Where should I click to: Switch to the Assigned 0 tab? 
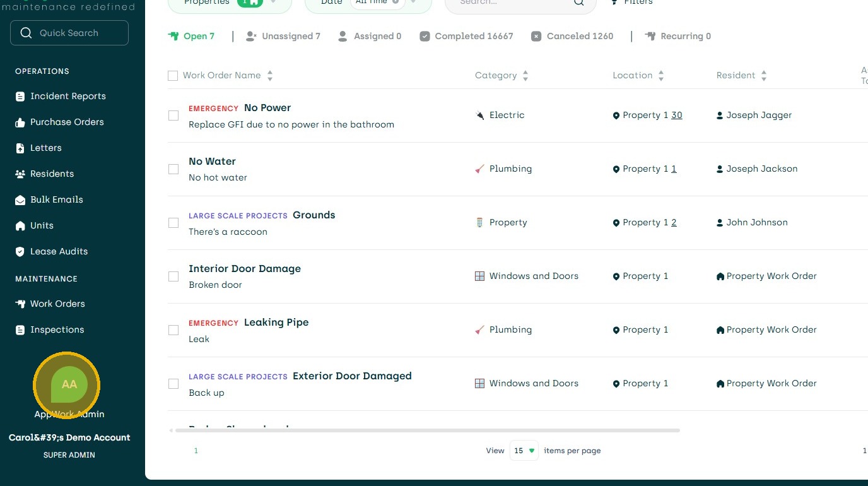pos(370,37)
